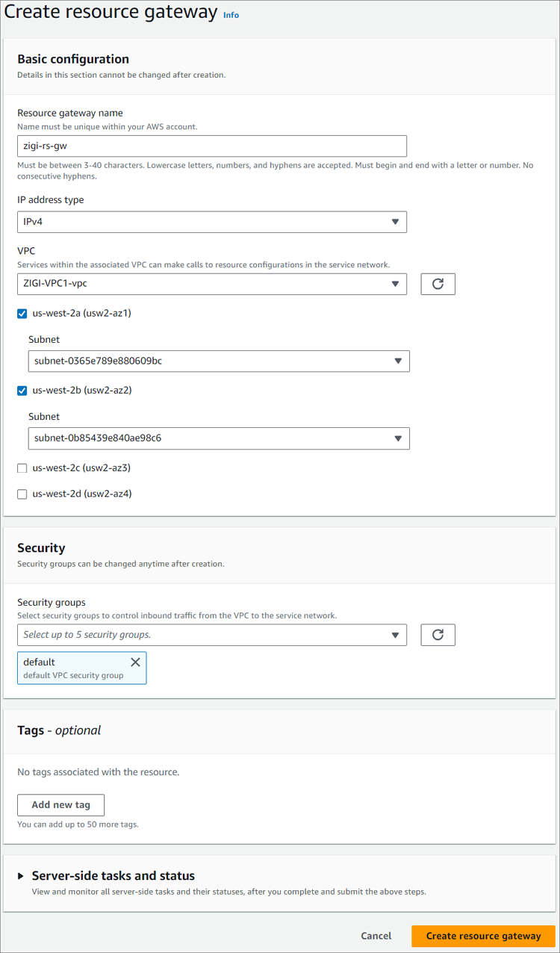Refresh the VPC list
The width and height of the screenshot is (560, 953).
(438, 284)
